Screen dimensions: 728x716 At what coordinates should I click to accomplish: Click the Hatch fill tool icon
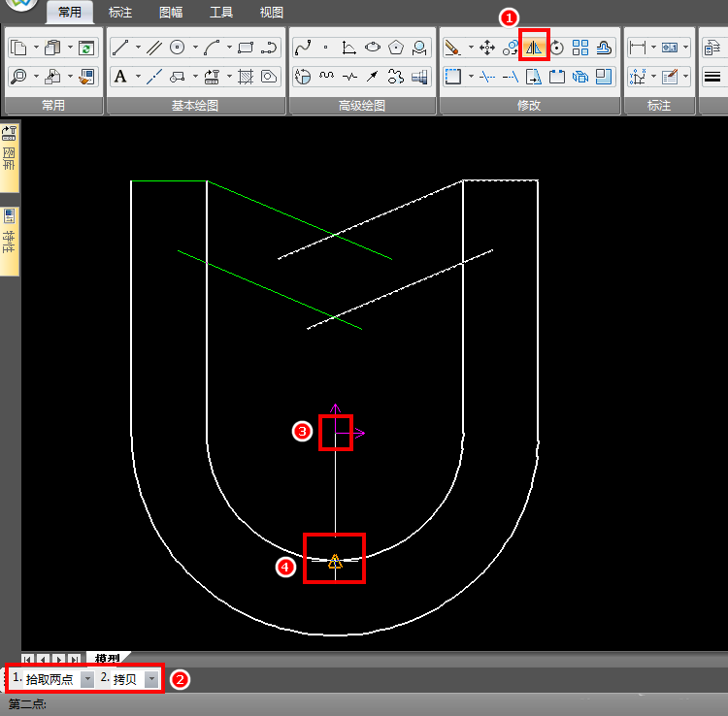click(x=247, y=76)
